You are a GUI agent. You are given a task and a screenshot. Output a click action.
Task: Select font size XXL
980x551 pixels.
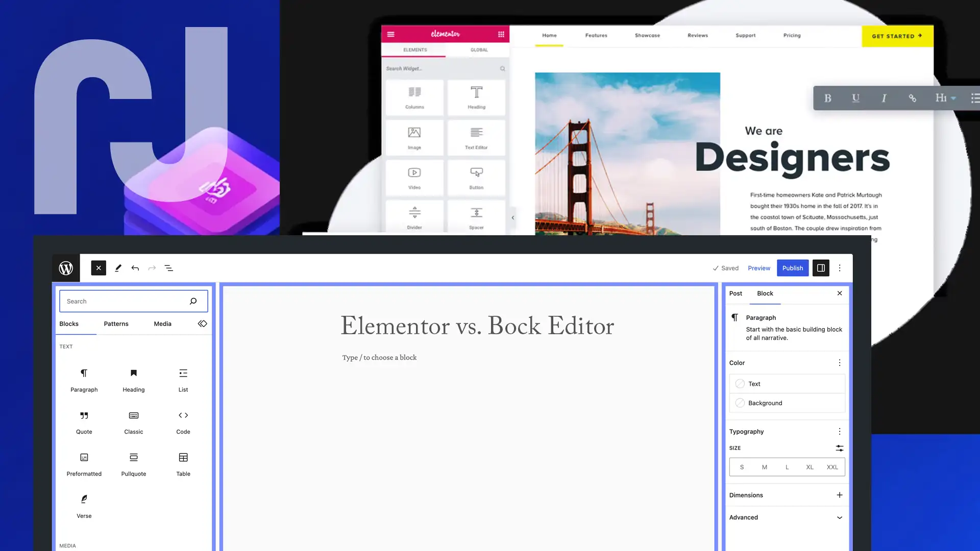point(832,467)
